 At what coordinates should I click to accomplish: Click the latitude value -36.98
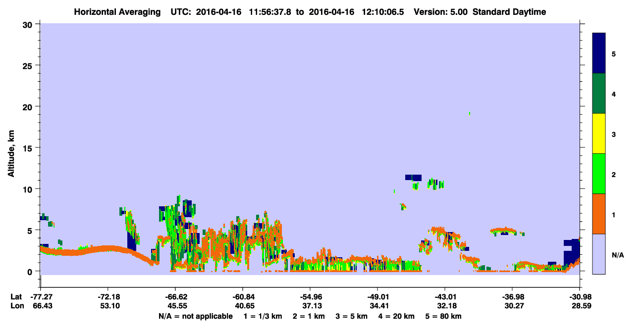click(512, 297)
